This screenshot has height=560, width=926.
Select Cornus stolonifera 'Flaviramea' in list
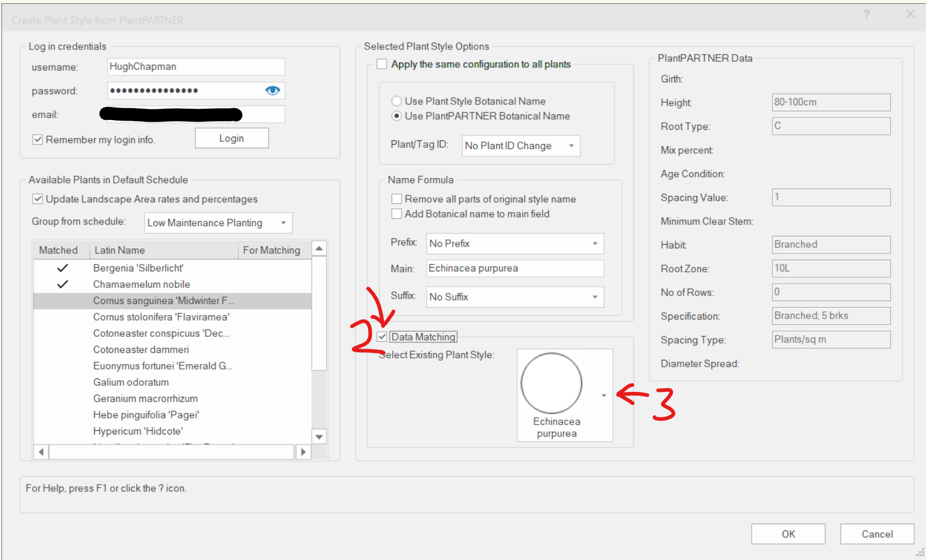tap(161, 317)
